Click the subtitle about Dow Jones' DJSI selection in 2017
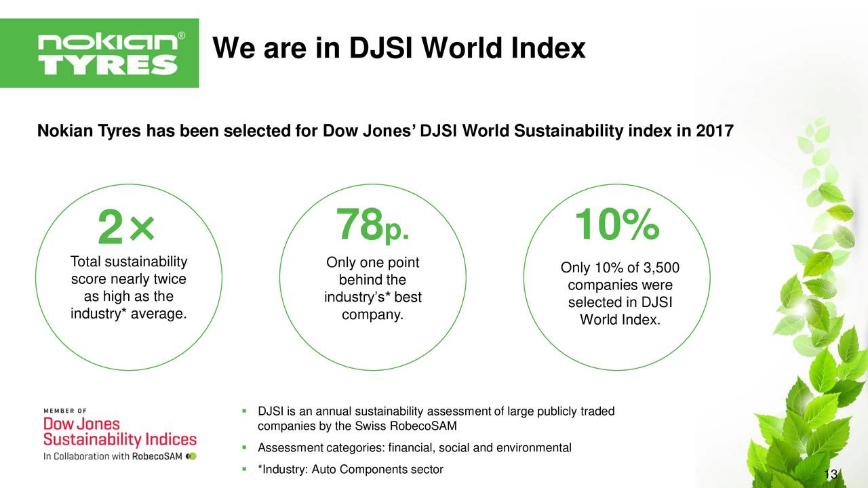Viewport: 868px width, 488px height. pyautogui.click(x=385, y=131)
